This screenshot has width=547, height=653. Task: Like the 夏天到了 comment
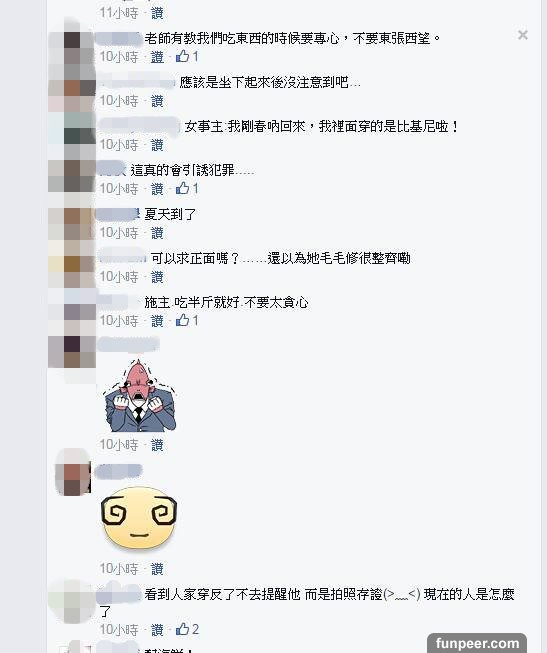(157, 233)
